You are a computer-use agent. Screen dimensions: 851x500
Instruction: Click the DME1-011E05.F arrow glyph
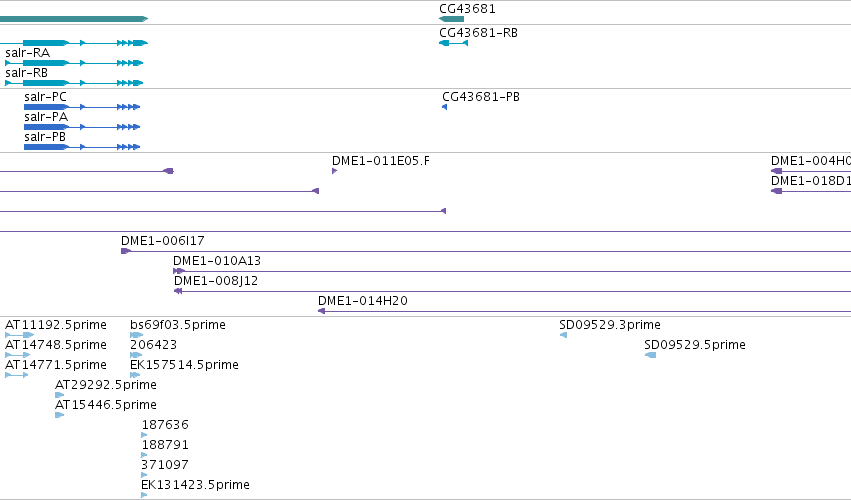(x=334, y=171)
